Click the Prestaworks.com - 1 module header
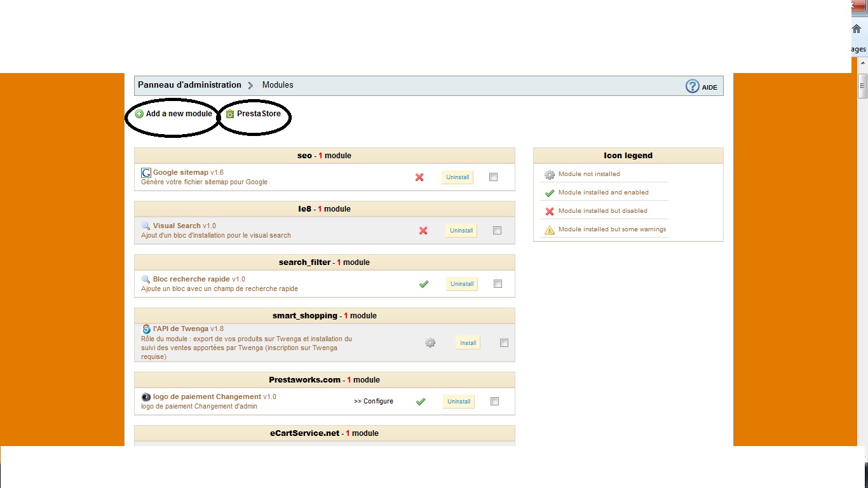 pos(325,380)
